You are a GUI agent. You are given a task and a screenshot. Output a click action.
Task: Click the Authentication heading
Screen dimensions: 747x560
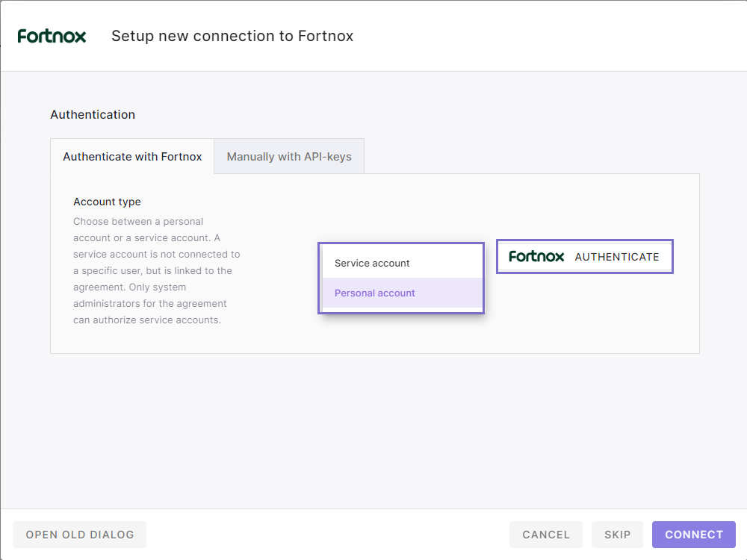(93, 115)
